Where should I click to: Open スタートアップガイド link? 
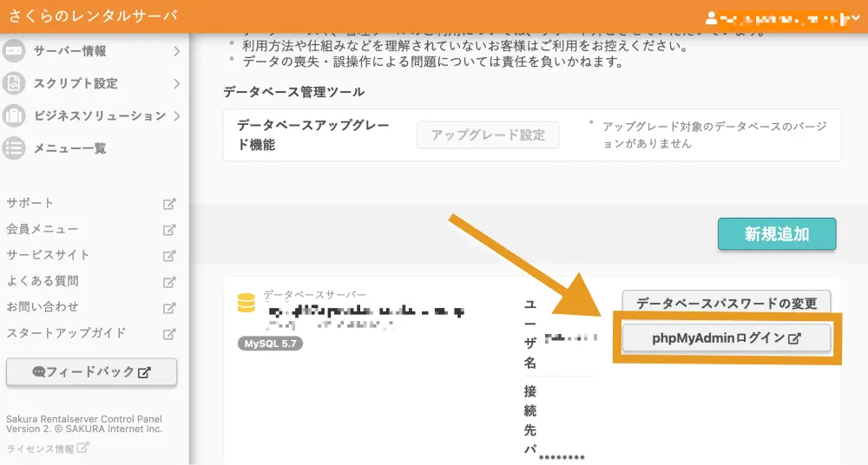66,333
